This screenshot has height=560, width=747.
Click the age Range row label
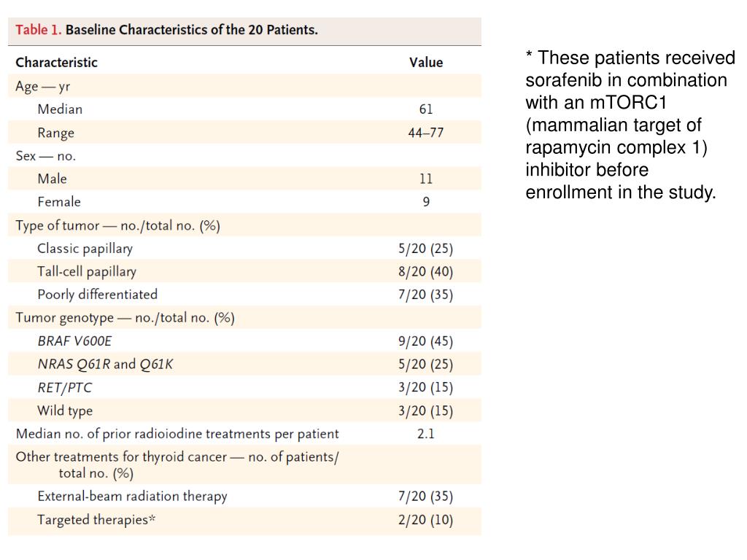point(55,133)
